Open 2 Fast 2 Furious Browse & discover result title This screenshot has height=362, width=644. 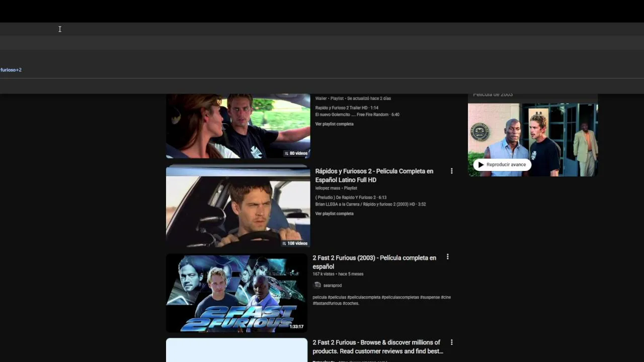[x=378, y=347]
